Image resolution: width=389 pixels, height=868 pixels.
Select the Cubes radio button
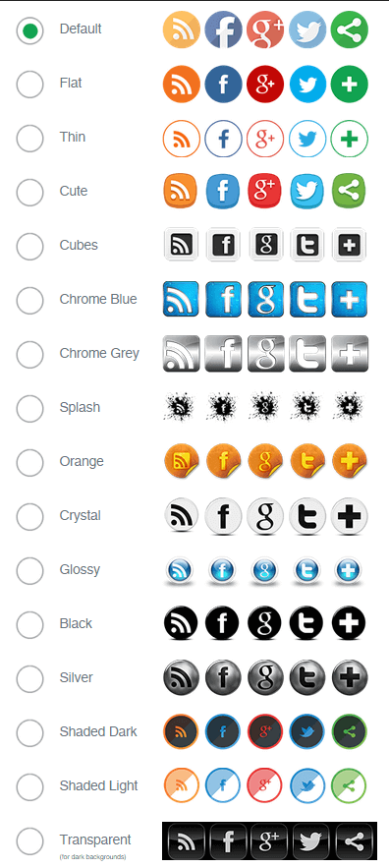point(29,247)
